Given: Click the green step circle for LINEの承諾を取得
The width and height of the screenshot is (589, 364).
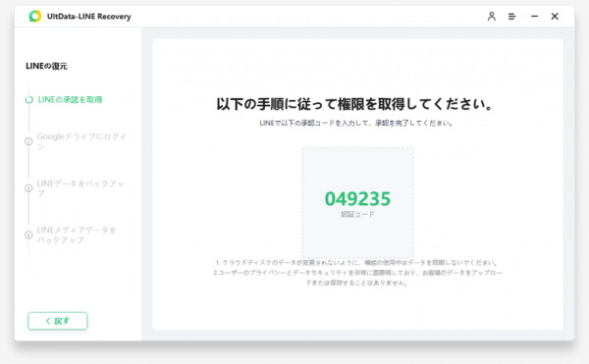Looking at the screenshot, I should [28, 100].
